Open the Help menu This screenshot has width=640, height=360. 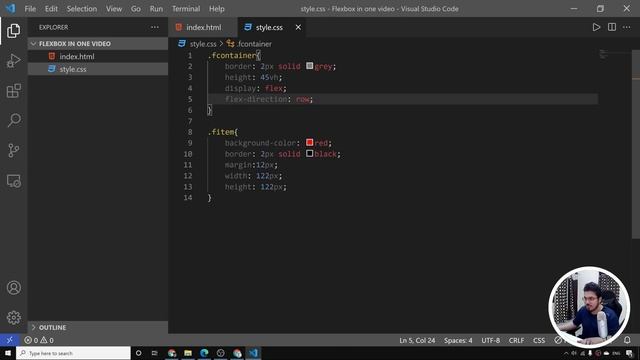217,9
